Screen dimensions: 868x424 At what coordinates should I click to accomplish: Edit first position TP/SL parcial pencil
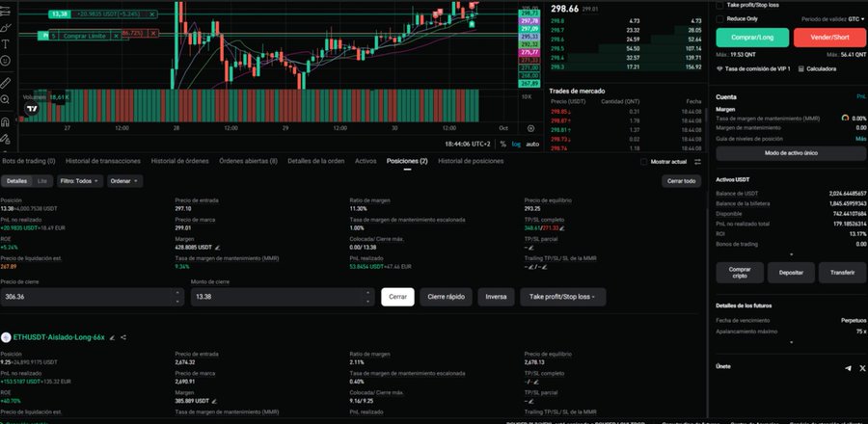pos(531,248)
